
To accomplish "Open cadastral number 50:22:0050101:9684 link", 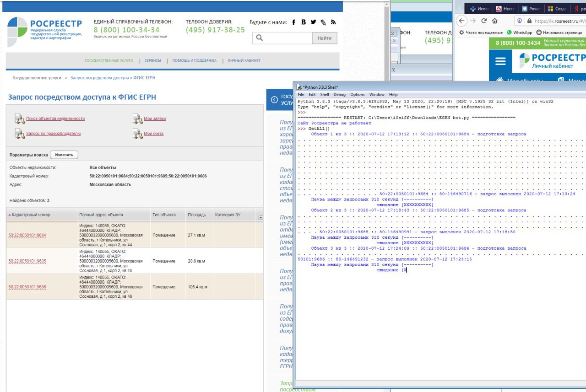I will point(27,236).
